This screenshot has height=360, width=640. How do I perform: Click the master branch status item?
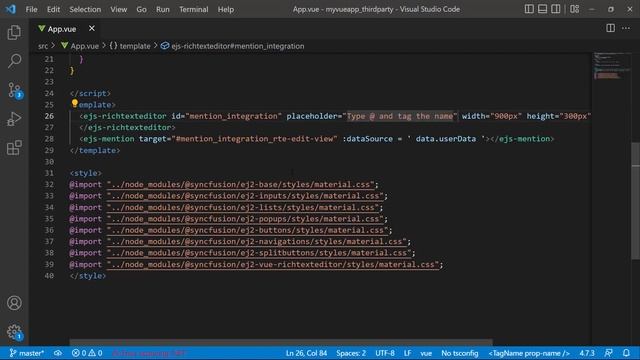[27, 353]
